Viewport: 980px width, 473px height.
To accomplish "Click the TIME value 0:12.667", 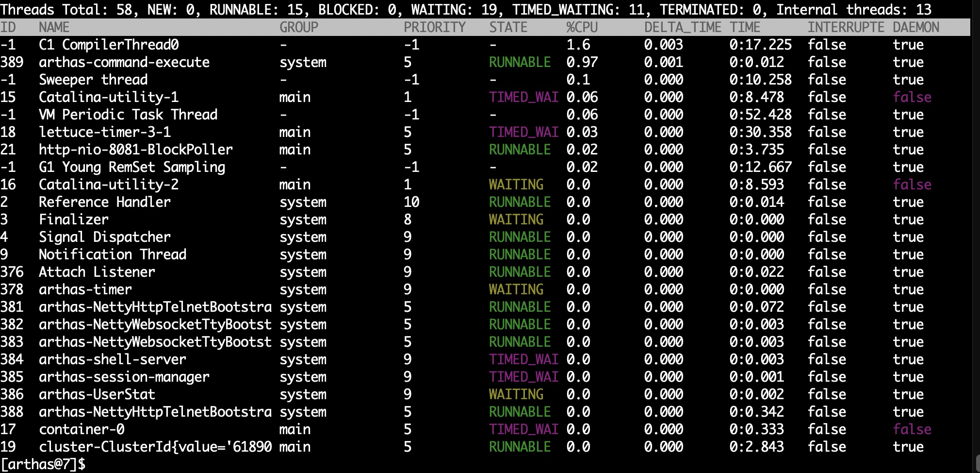I will tap(761, 167).
